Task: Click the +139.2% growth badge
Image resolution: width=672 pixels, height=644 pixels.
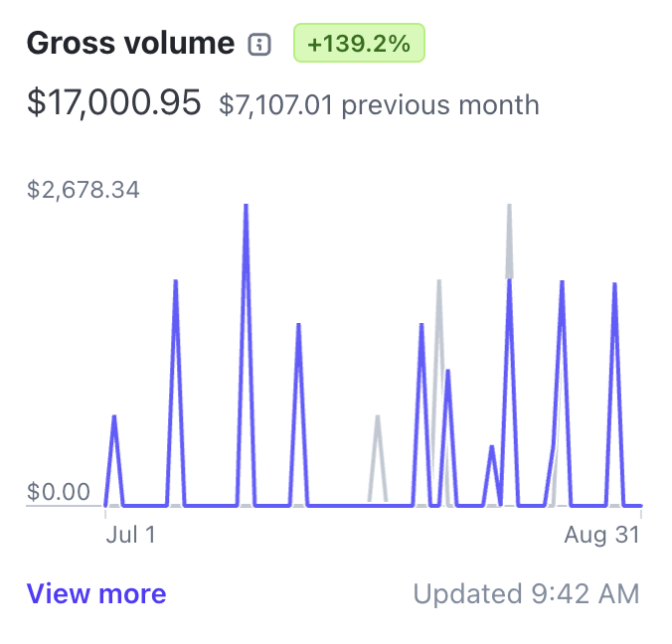Action: 359,44
